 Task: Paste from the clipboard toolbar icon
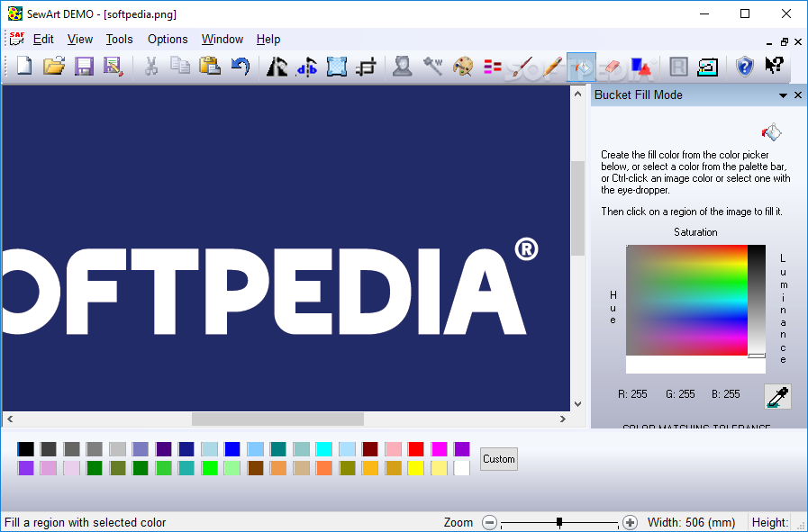pos(210,67)
